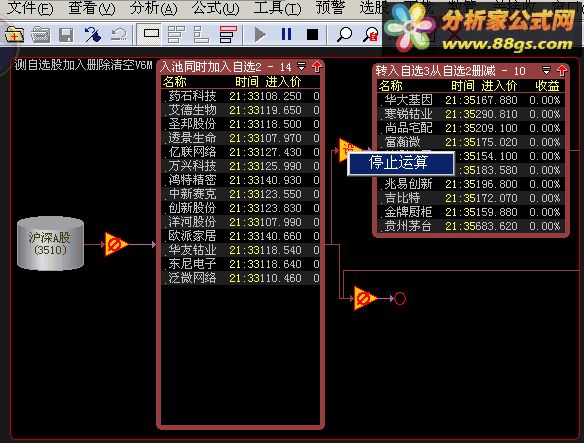Screen dimensions: 584x443
Task: Click the red circle output node
Action: tap(400, 298)
